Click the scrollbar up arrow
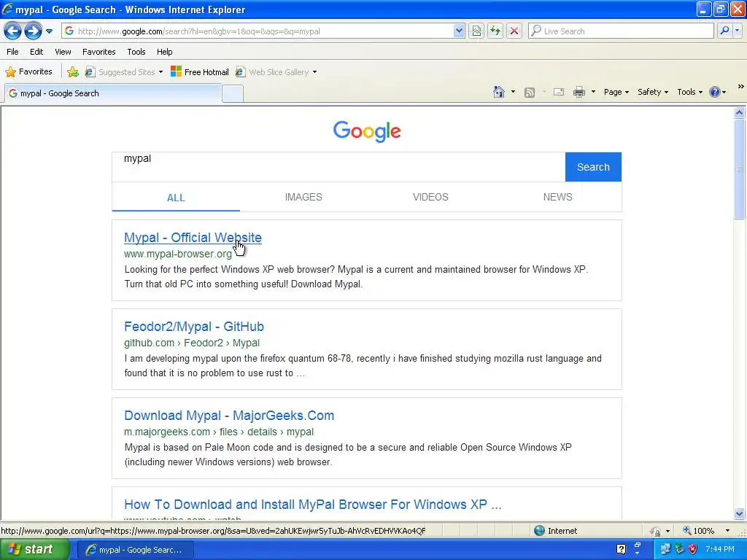 [x=740, y=113]
